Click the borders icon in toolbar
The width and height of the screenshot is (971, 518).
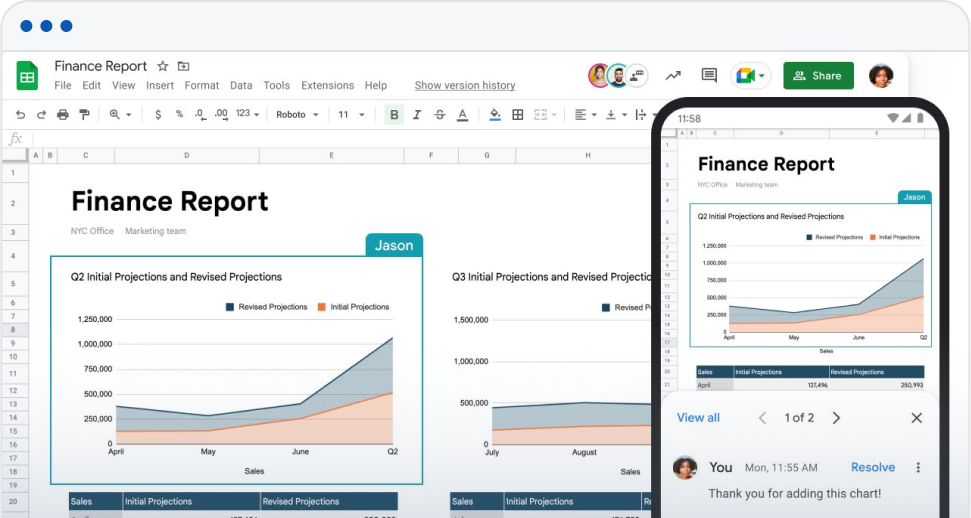[x=518, y=115]
